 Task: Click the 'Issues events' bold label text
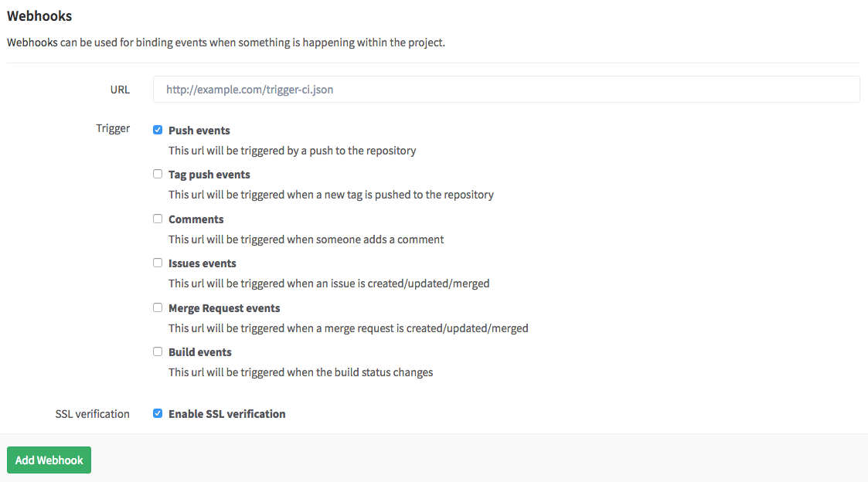[x=202, y=263]
